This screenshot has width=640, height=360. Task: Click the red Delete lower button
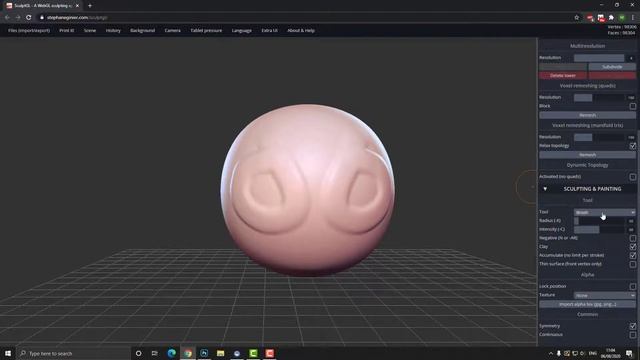point(563,76)
